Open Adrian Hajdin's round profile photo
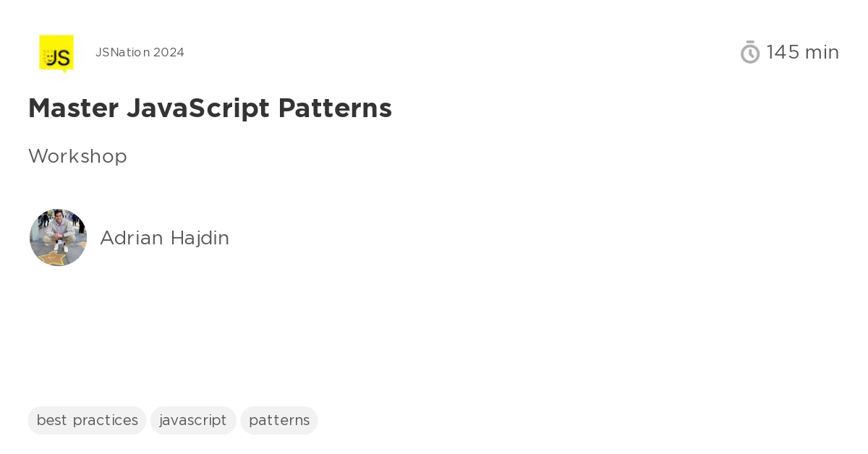This screenshot has height=454, width=868. pos(58,238)
